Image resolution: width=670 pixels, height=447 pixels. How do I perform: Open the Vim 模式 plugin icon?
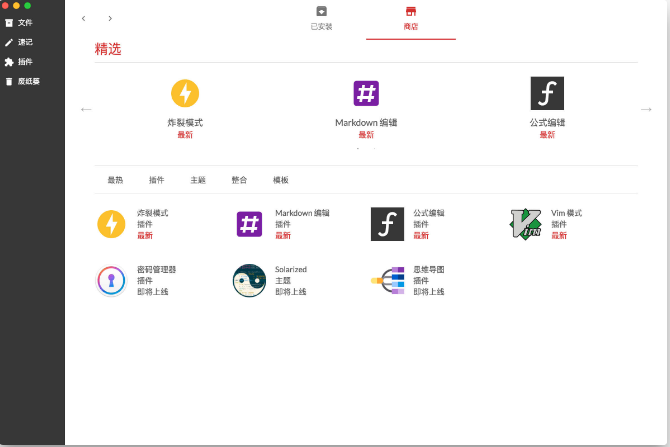point(526,224)
